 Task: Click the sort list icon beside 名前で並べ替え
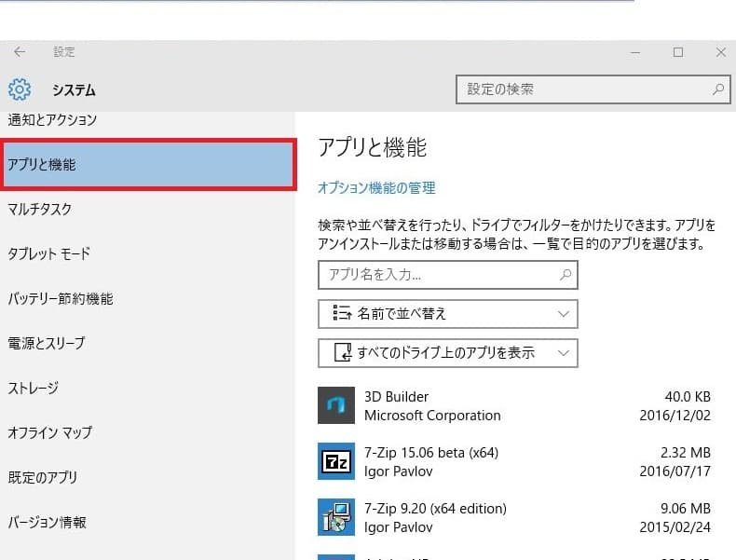click(x=342, y=313)
